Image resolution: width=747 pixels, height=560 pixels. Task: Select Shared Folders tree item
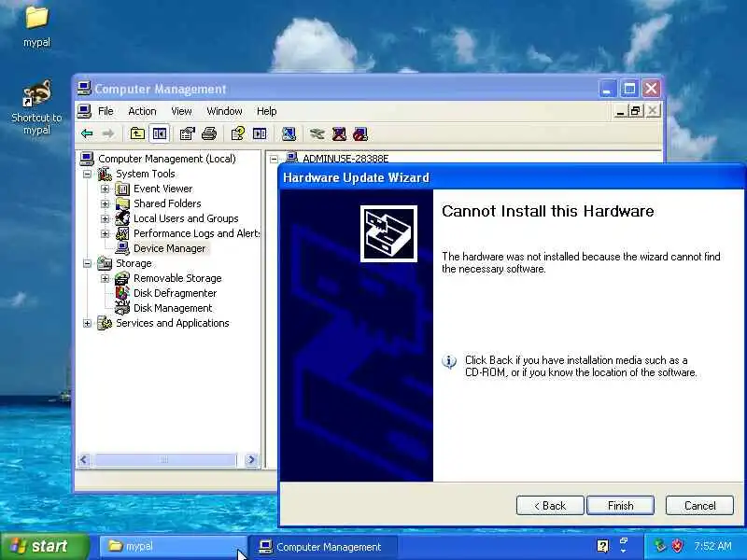(x=167, y=203)
